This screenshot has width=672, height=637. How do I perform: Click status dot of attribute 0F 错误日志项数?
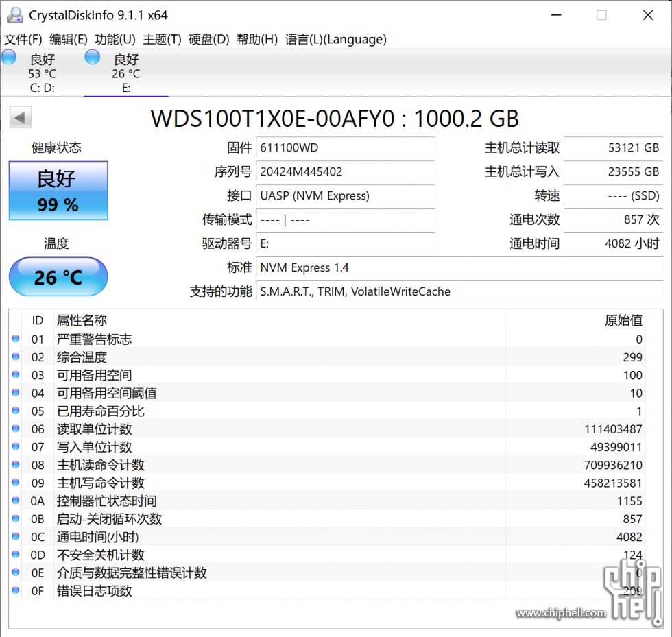click(x=16, y=590)
